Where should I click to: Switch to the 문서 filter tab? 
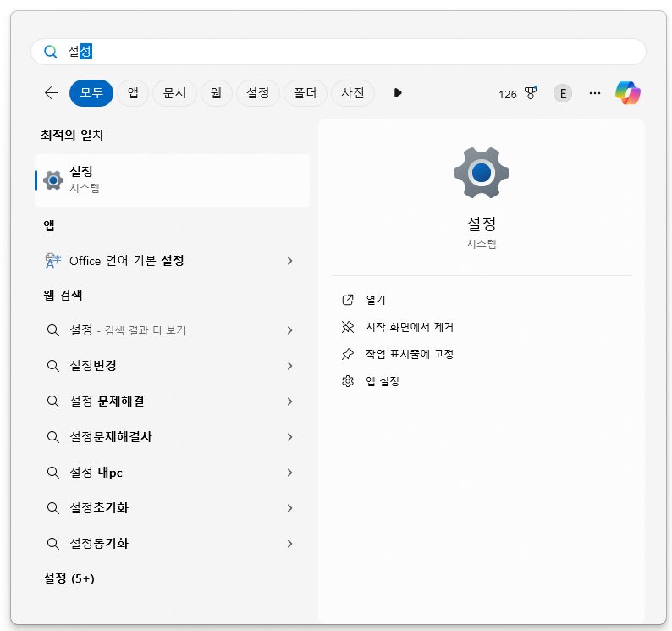[x=174, y=92]
